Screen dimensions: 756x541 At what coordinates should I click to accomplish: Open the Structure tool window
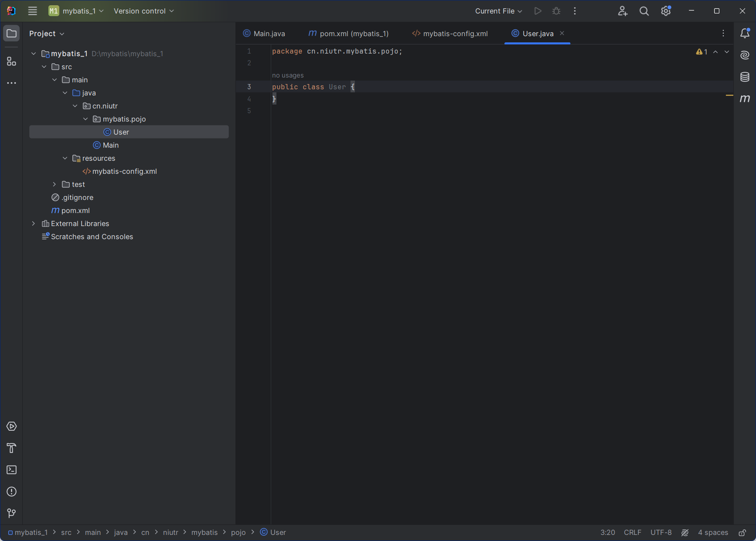click(x=12, y=61)
